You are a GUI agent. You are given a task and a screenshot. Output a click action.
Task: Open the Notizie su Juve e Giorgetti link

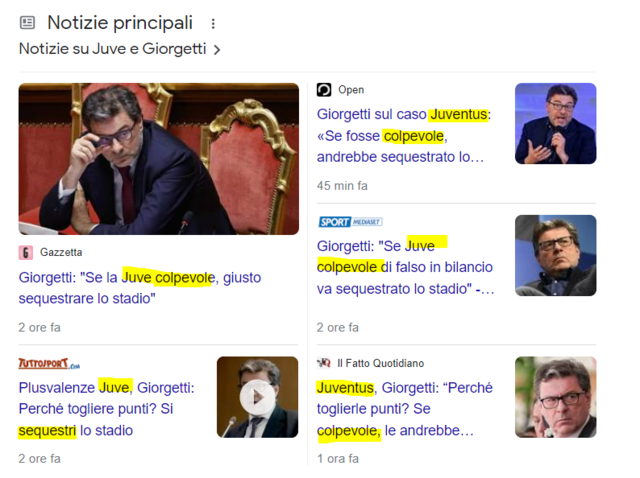[x=112, y=49]
